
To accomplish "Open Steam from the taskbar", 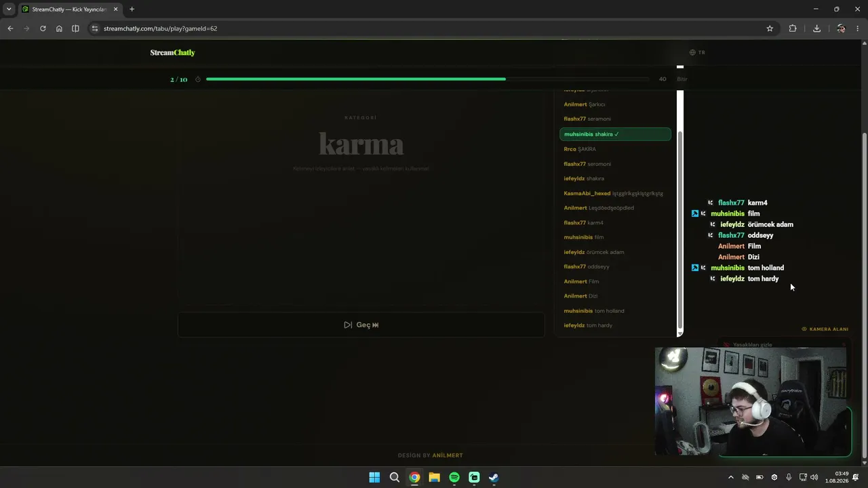I will tap(494, 477).
